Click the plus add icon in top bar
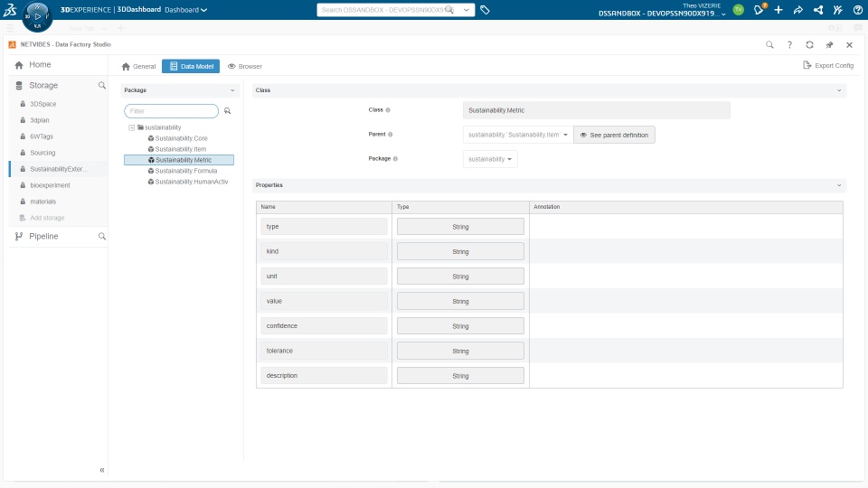This screenshot has height=488, width=868. (778, 9)
